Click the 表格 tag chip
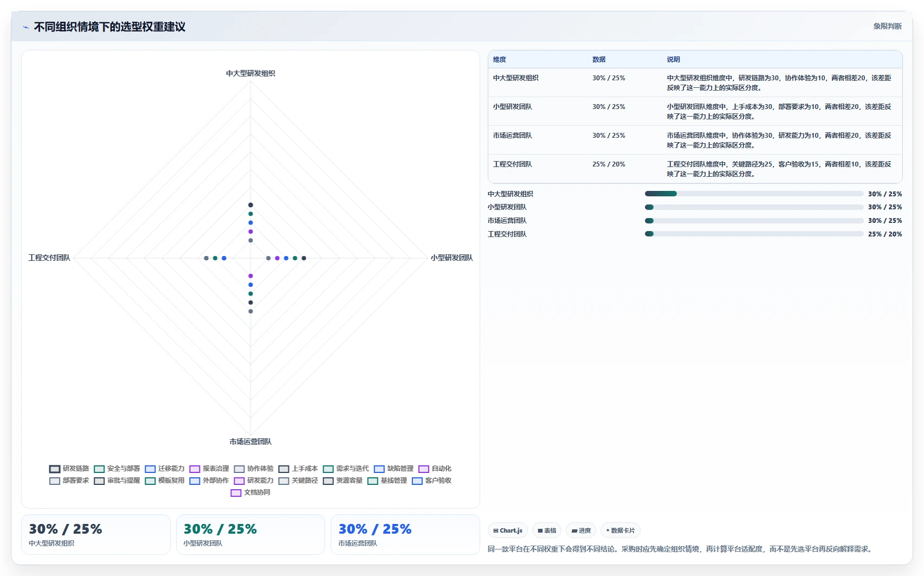 click(547, 530)
